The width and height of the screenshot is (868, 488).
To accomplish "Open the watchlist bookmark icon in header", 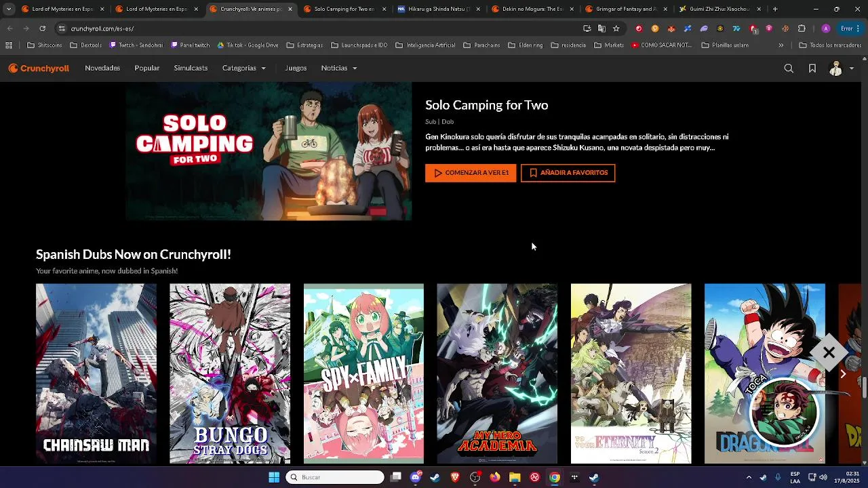I will coord(812,68).
